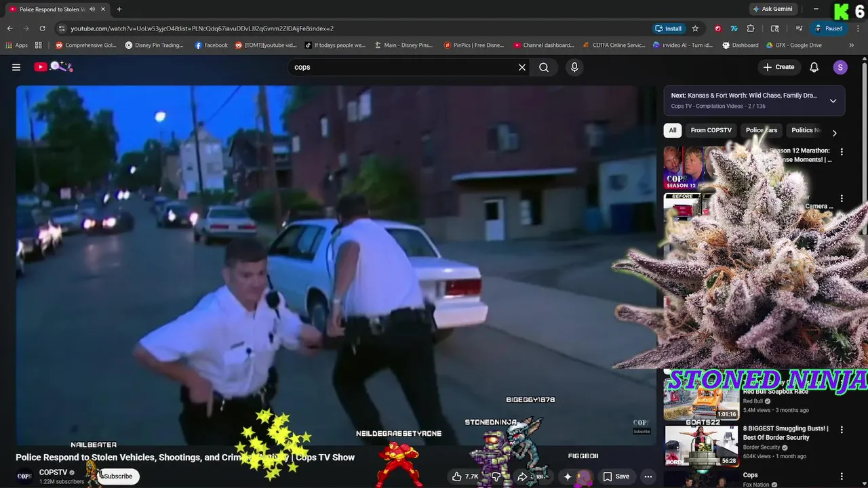Click the Paused profile button
Image resolution: width=868 pixels, height=488 pixels.
coord(829,28)
